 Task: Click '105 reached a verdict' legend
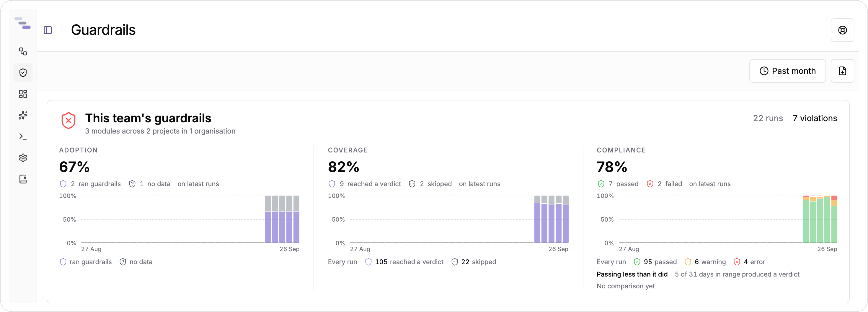(404, 262)
